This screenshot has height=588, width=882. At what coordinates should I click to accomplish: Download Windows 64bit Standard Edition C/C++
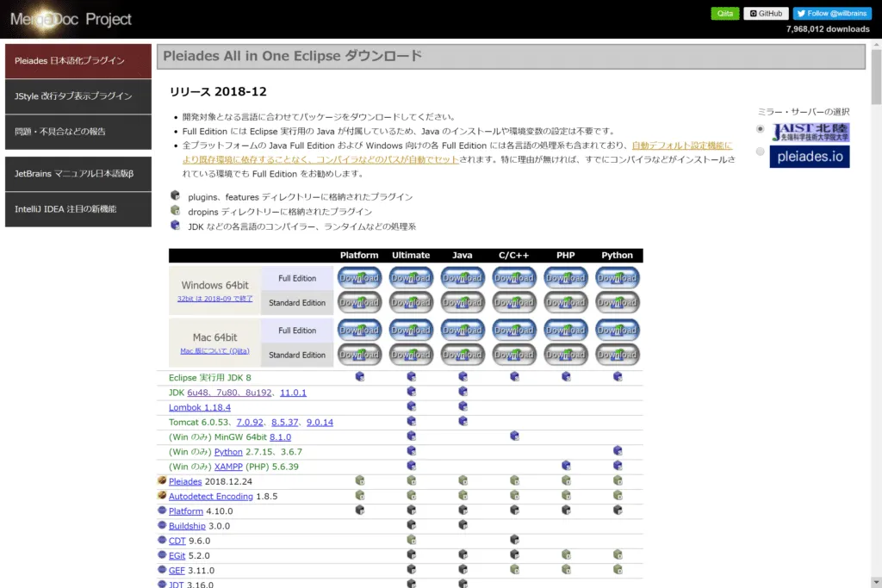[514, 302]
